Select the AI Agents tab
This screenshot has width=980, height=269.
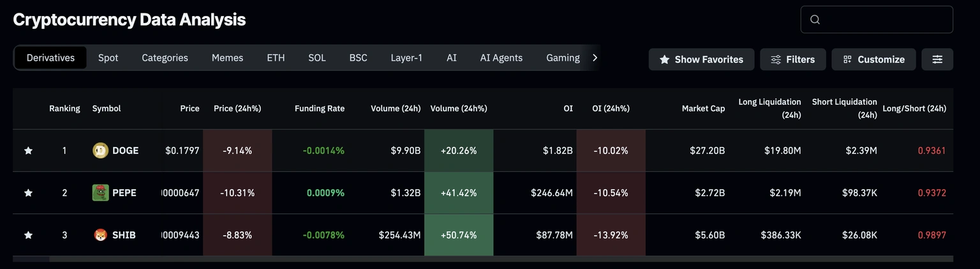coord(501,58)
